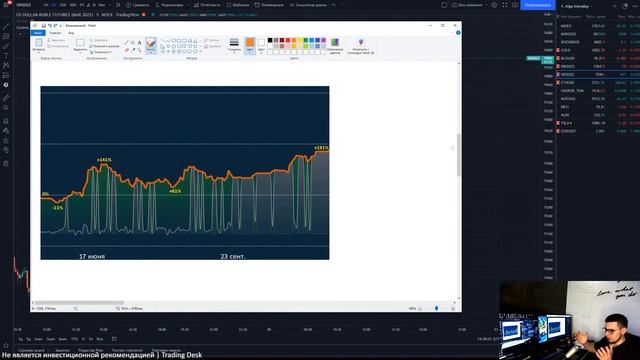This screenshot has width=640, height=360.
Task: Switch to the Paint View tab
Action: pyautogui.click(x=71, y=33)
